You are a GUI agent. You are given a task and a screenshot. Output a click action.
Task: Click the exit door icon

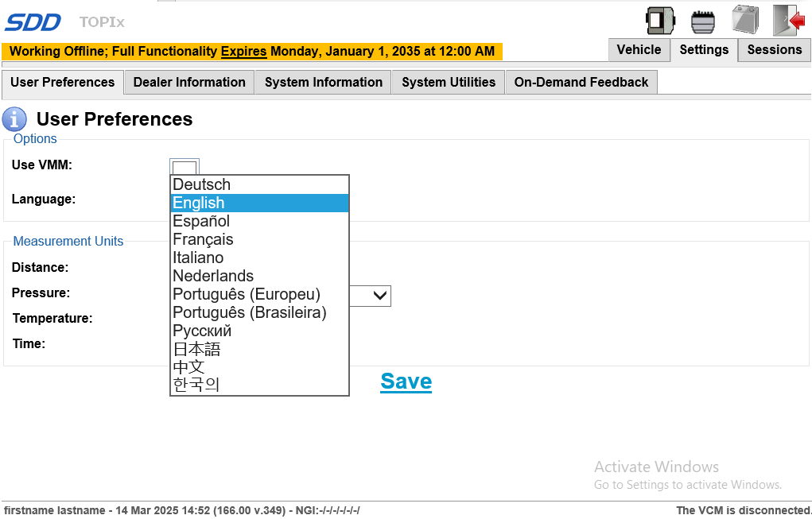click(x=788, y=20)
